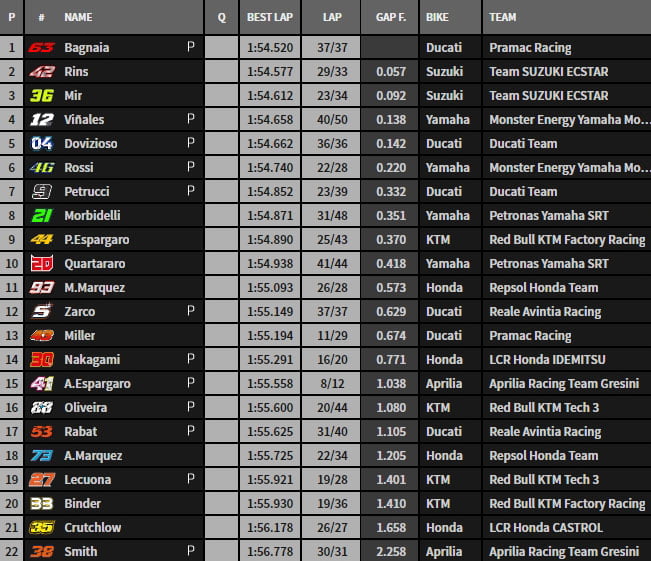
Task: Select Bagnaia's best lap time 1:54.520
Action: pyautogui.click(x=270, y=48)
